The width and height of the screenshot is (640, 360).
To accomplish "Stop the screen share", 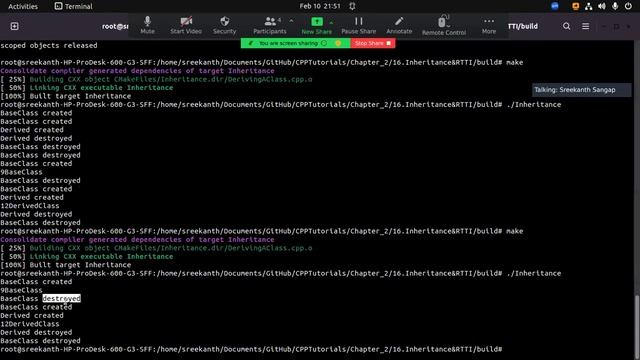I will click(373, 43).
